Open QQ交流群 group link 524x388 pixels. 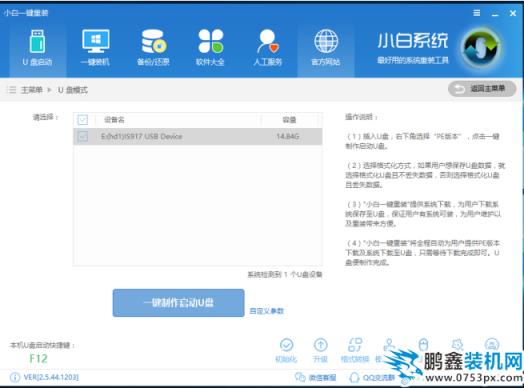[x=372, y=378]
